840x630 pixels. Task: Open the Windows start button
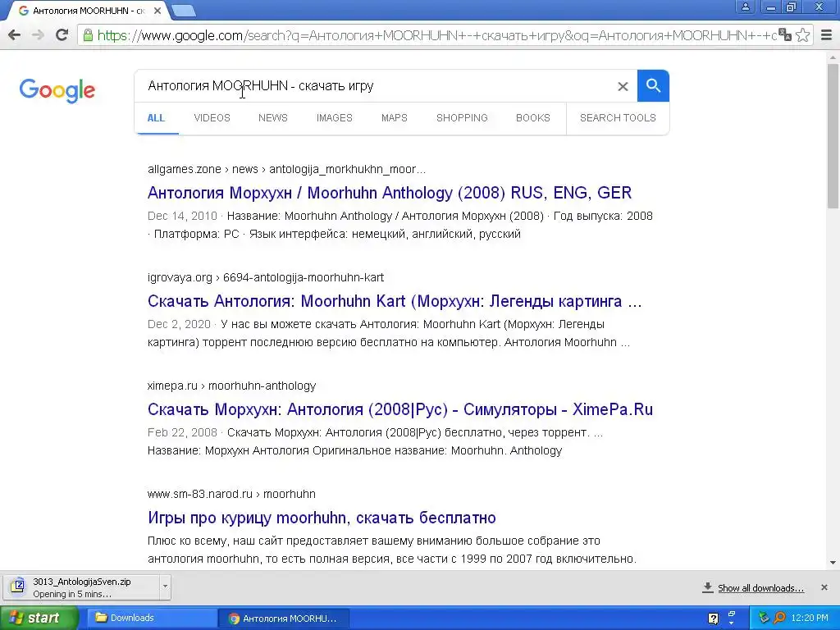(39, 619)
